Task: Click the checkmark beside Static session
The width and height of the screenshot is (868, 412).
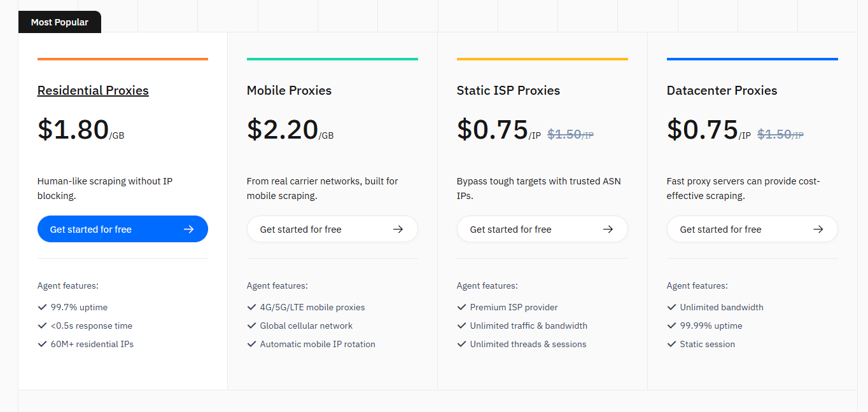Action: (672, 343)
